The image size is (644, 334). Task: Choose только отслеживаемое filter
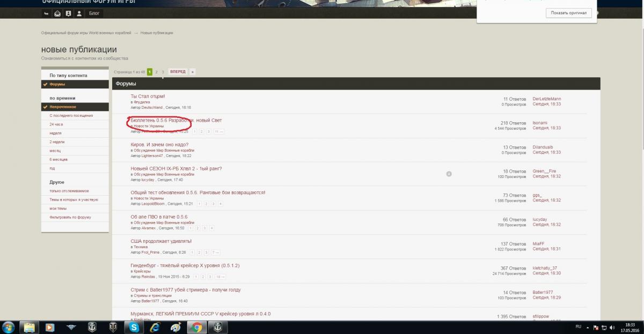tap(69, 191)
